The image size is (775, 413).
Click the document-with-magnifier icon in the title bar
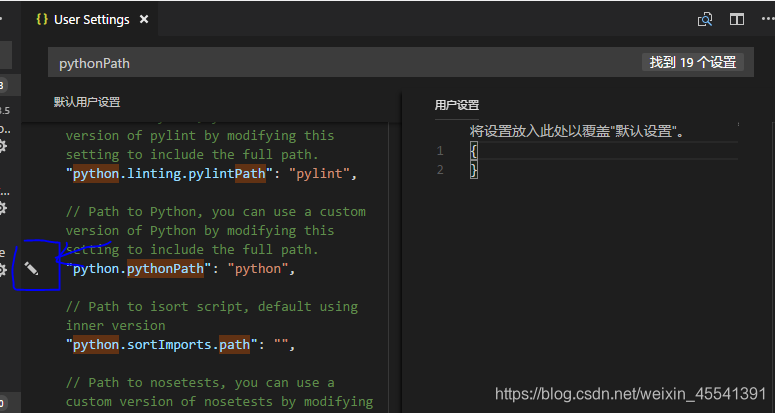[x=705, y=19]
